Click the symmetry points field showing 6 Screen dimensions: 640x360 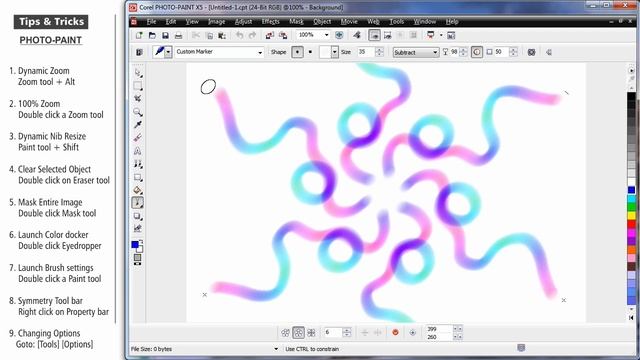(333, 333)
